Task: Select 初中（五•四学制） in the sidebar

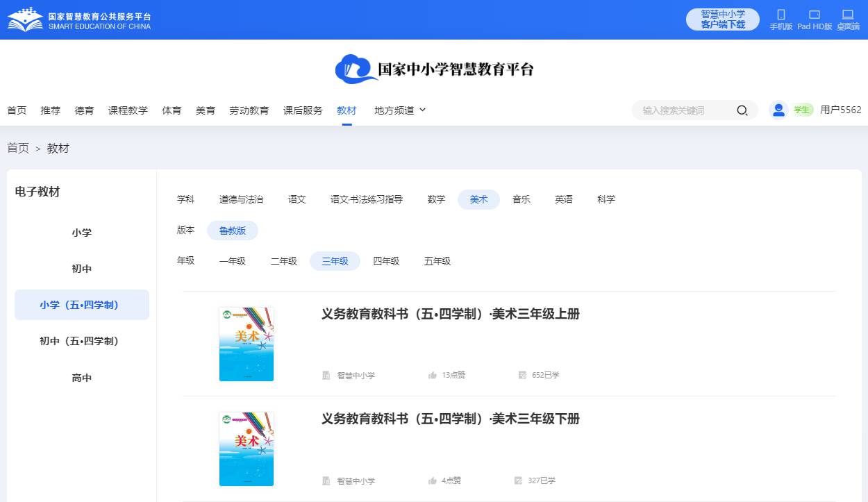Action: point(82,341)
